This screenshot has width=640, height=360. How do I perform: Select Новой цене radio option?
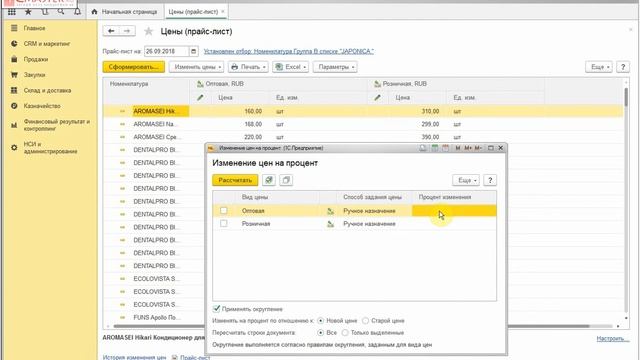[321, 321]
